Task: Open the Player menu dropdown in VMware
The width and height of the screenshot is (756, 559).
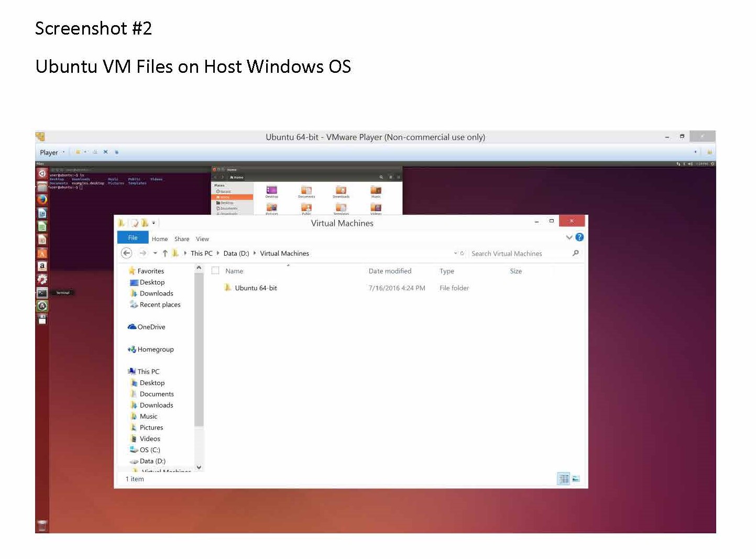Action: tap(52, 152)
